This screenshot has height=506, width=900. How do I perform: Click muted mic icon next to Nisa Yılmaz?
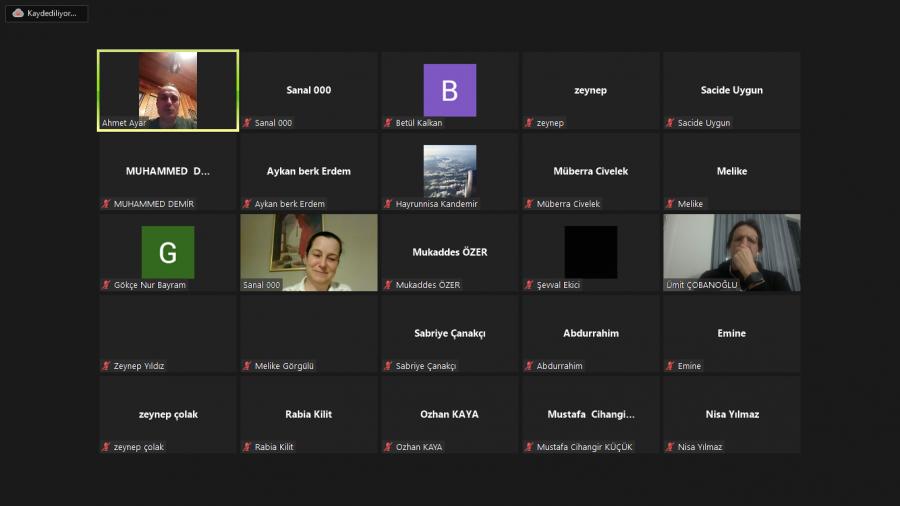670,447
